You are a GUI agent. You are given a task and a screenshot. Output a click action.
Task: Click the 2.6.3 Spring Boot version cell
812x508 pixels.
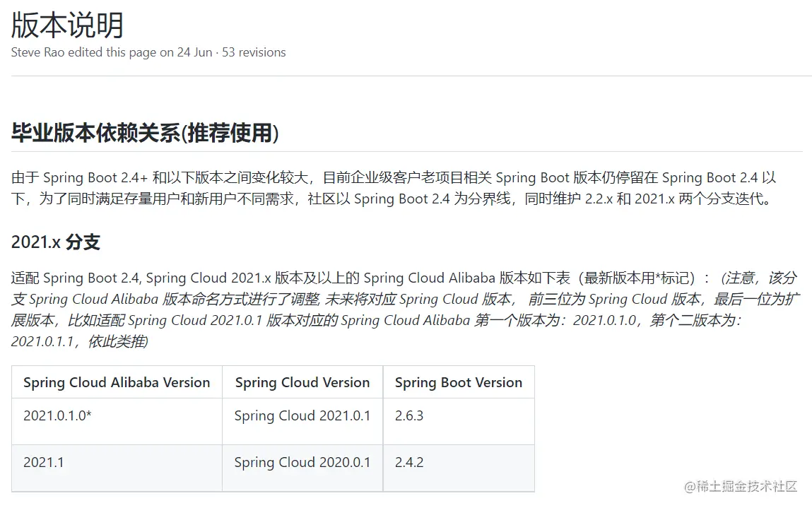409,415
